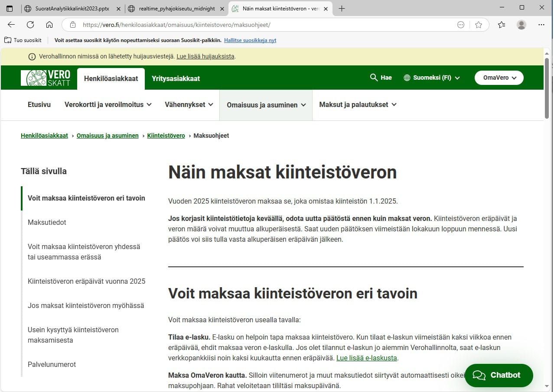Expand the Vähennykset navigation menu
The width and height of the screenshot is (554, 392).
pyautogui.click(x=188, y=104)
